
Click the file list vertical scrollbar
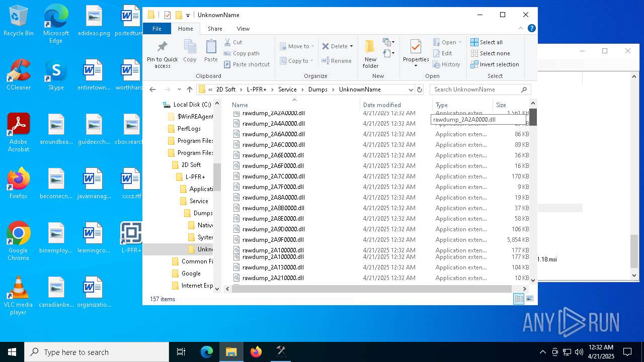coord(533,117)
